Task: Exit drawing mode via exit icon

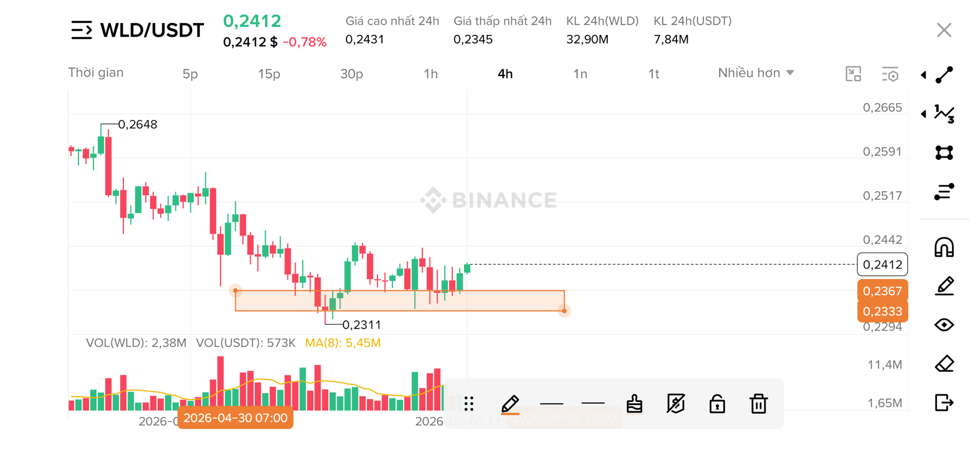Action: tap(944, 403)
